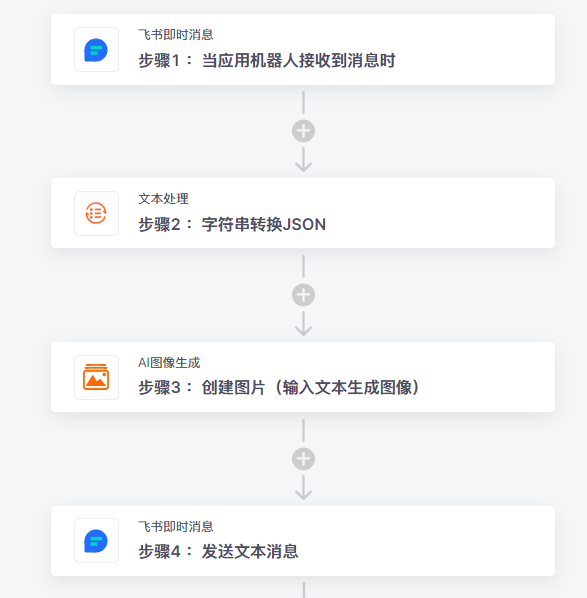The width and height of the screenshot is (587, 598).
Task: Click the connector line just below step 1 card
Action: (x=304, y=102)
